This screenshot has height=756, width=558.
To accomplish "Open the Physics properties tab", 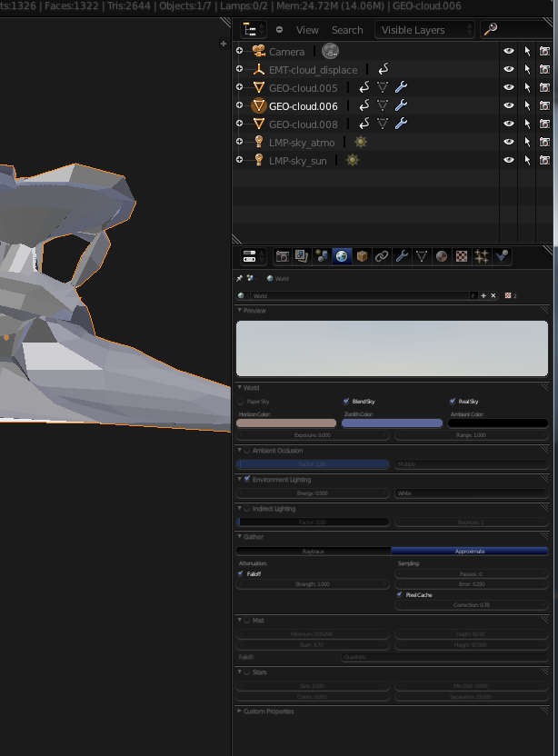I will (x=502, y=256).
